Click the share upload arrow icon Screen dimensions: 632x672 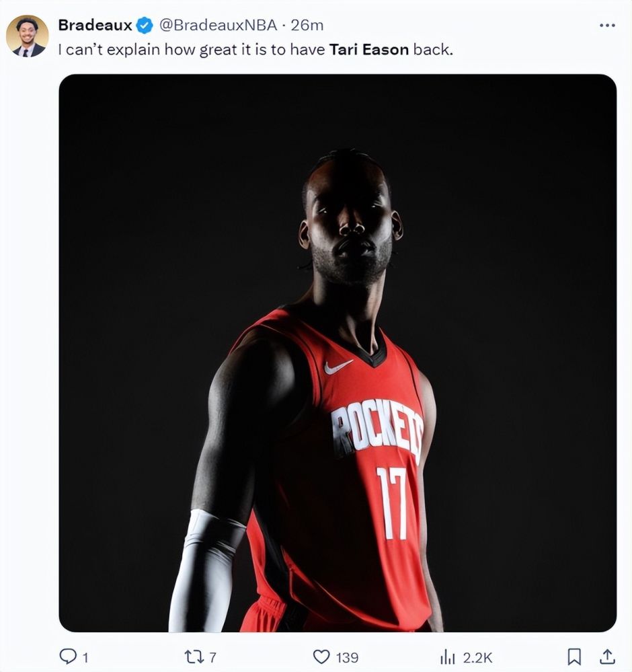tap(606, 656)
